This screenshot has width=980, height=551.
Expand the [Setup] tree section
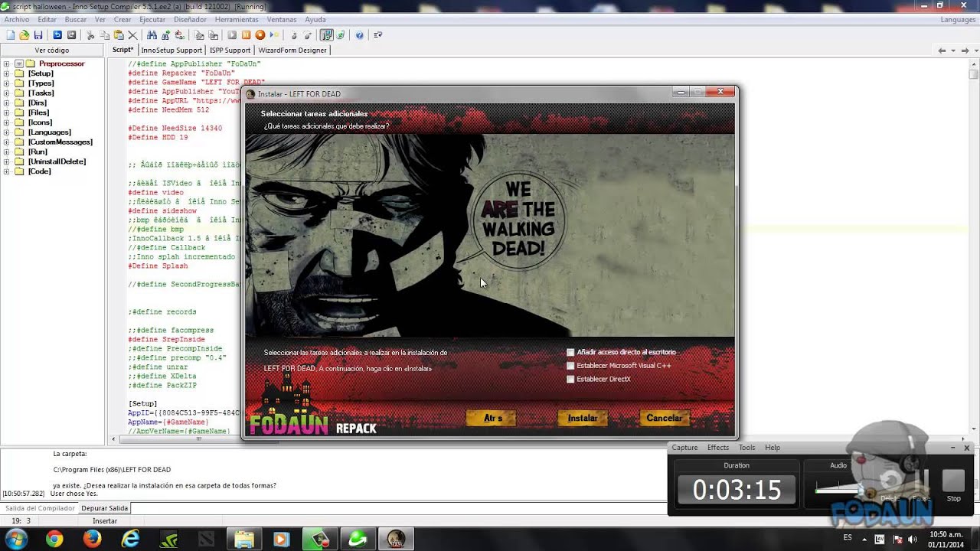7,73
